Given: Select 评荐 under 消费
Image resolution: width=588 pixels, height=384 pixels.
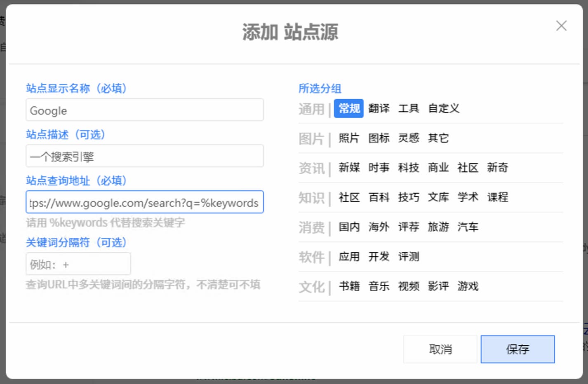Looking at the screenshot, I should click(409, 227).
